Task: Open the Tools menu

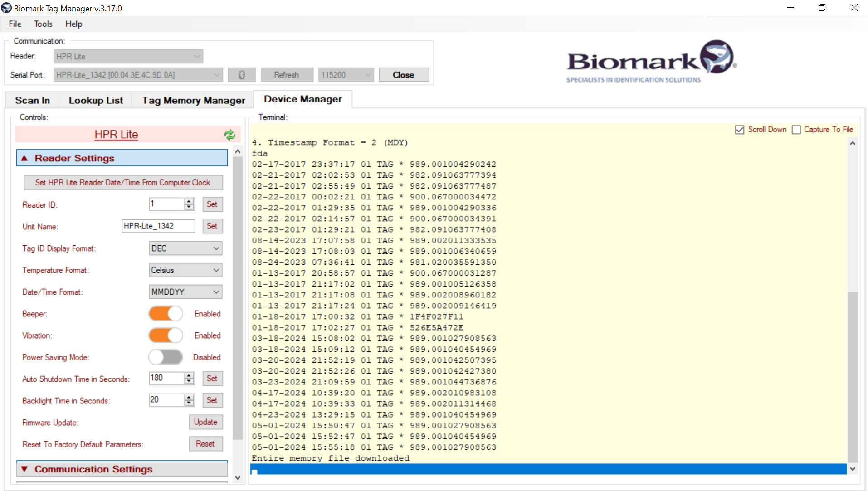Action: tap(43, 24)
